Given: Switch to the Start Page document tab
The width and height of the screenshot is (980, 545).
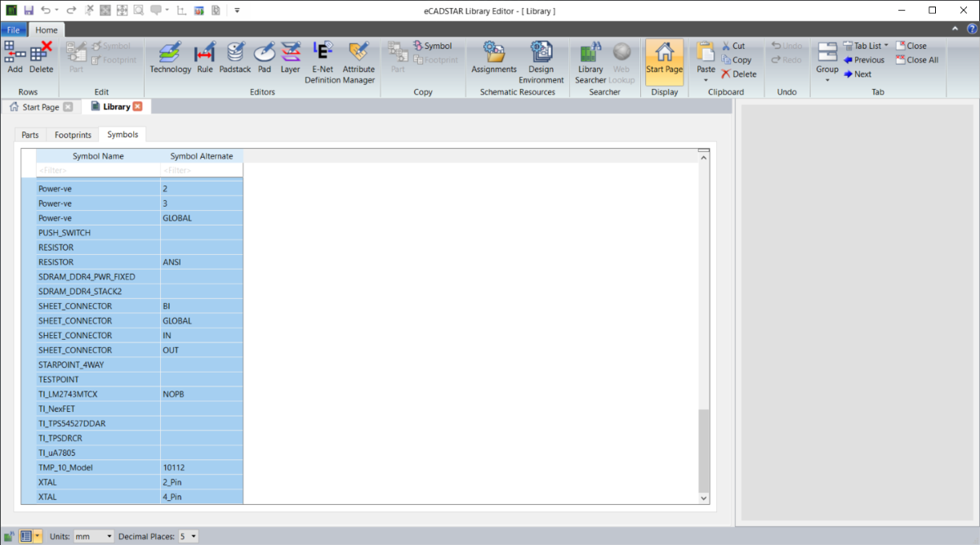Looking at the screenshot, I should point(41,107).
